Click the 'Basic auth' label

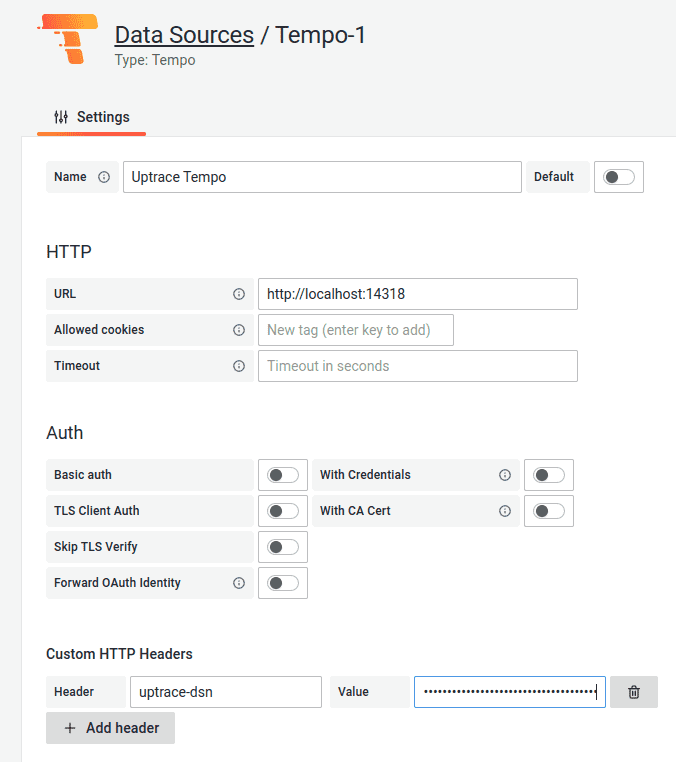tap(83, 475)
